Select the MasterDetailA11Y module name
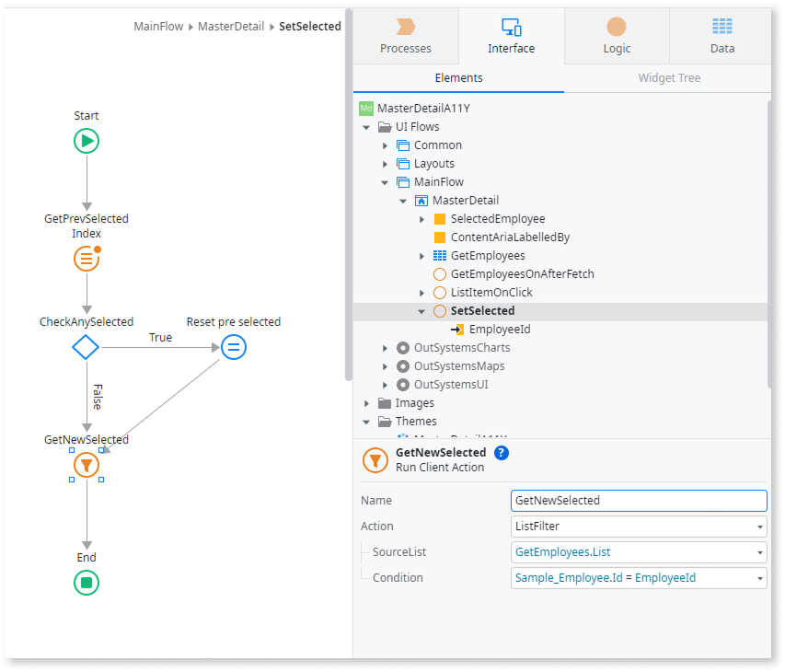The image size is (785, 672). [x=423, y=108]
